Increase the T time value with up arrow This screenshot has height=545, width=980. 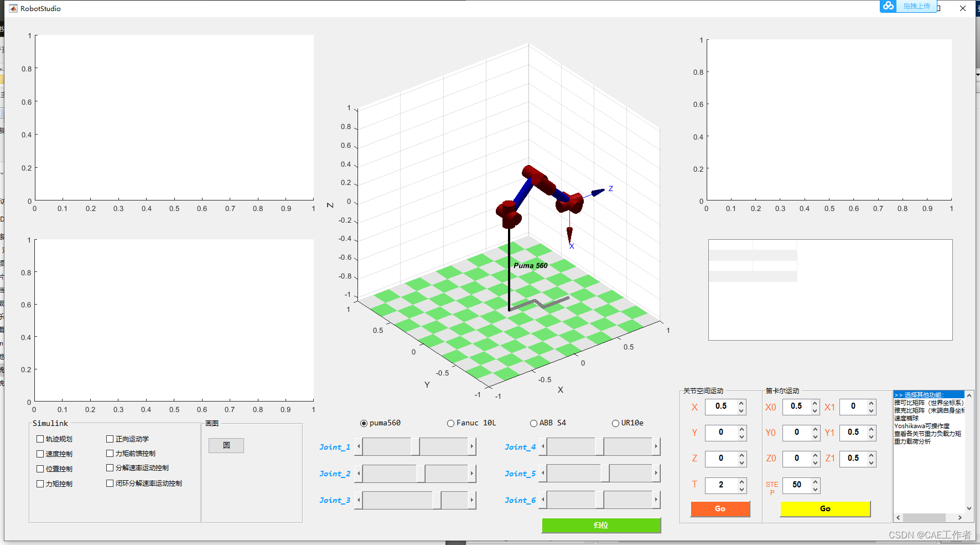742,481
